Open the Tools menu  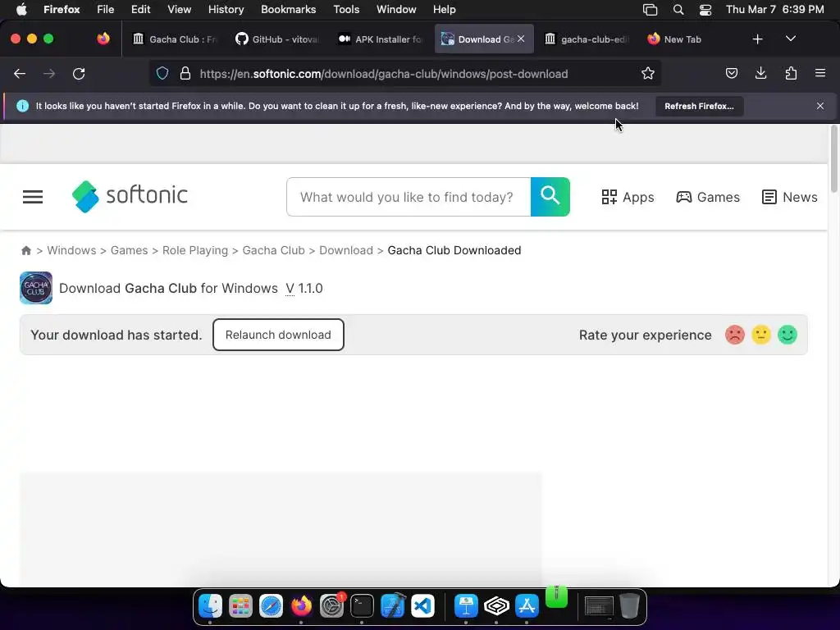click(x=346, y=10)
